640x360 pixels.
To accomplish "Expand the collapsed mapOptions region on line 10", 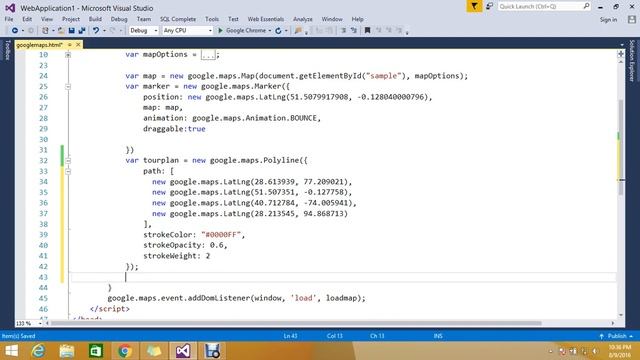I will pyautogui.click(x=68, y=55).
